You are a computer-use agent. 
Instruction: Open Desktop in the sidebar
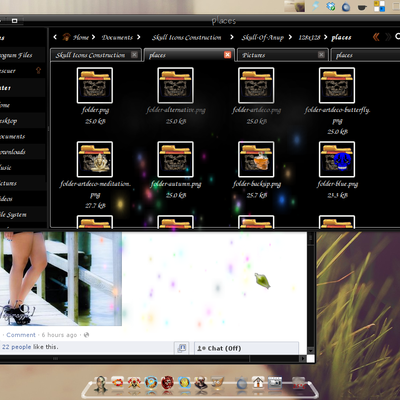[22, 121]
